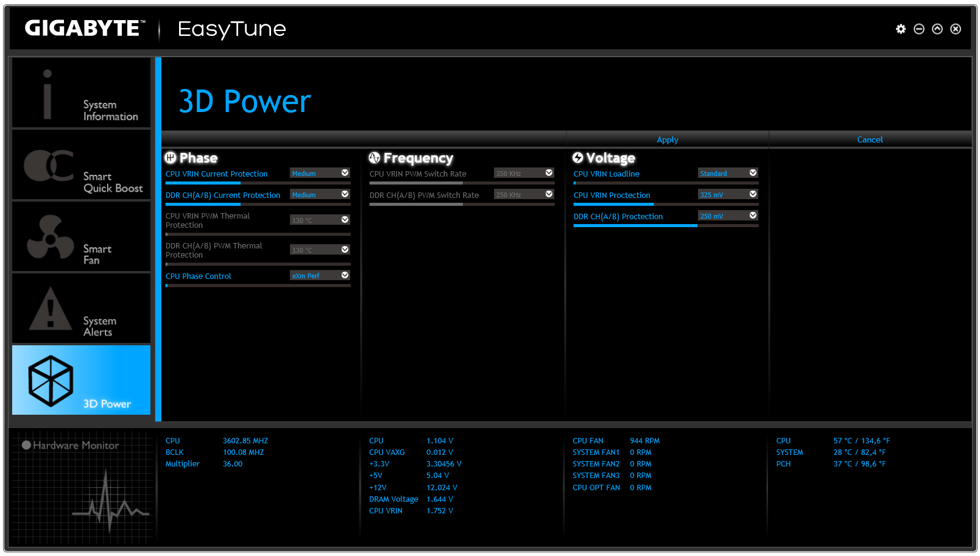
Task: Click the CPU temperature 57 °C reading
Action: (x=861, y=440)
